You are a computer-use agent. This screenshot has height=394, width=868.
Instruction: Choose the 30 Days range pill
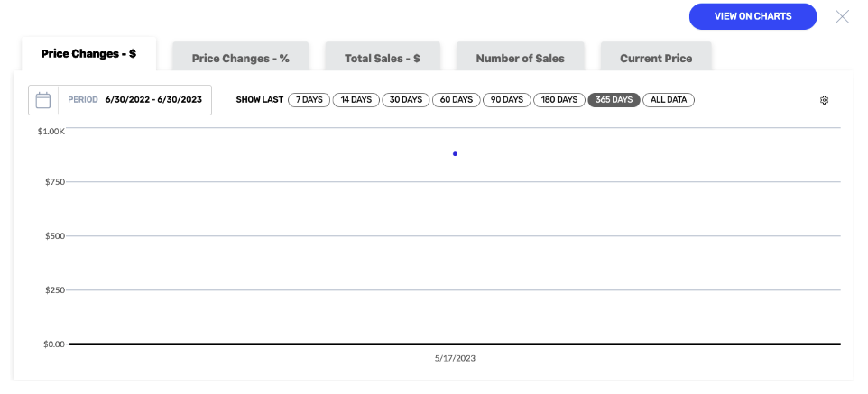406,100
